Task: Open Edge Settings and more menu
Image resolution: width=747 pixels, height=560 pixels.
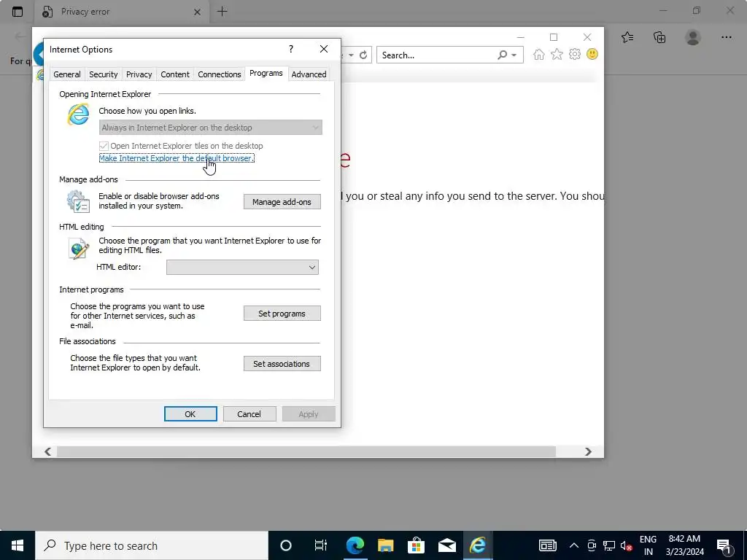Action: 726,37
